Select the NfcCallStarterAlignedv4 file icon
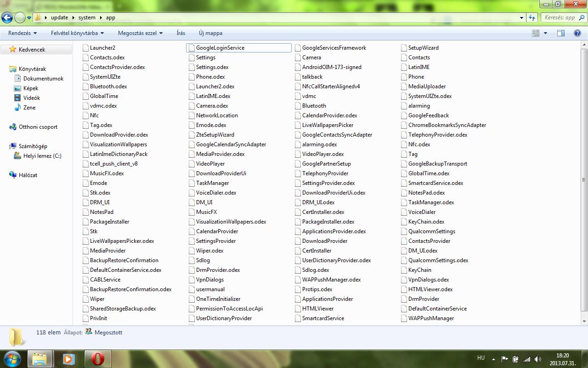Viewport: 588px width, 368px height. (x=298, y=86)
